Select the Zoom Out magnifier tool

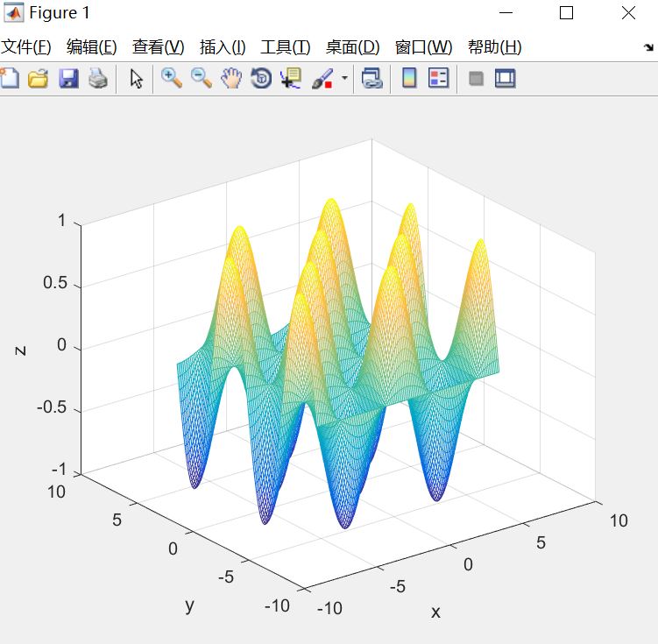[202, 79]
